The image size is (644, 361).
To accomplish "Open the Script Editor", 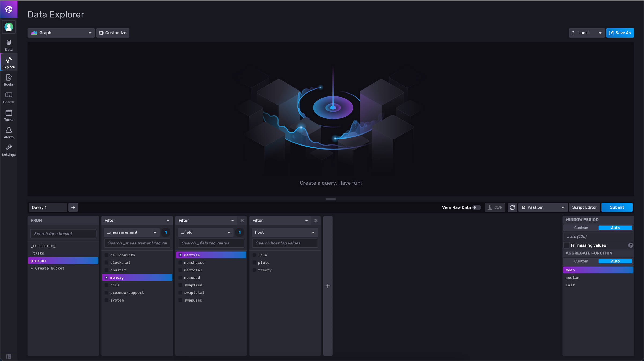I will click(584, 207).
